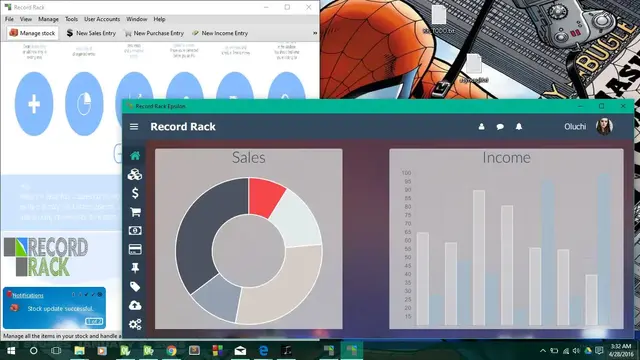The image size is (640, 360).
Task: Open the price tag icon in sidebar
Action: click(x=135, y=287)
